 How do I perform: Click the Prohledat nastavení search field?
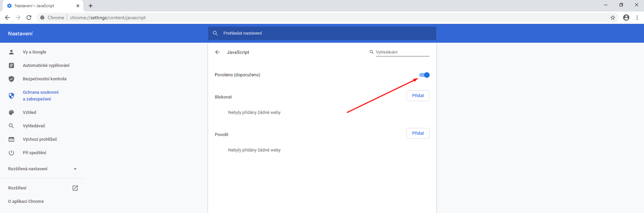322,33
